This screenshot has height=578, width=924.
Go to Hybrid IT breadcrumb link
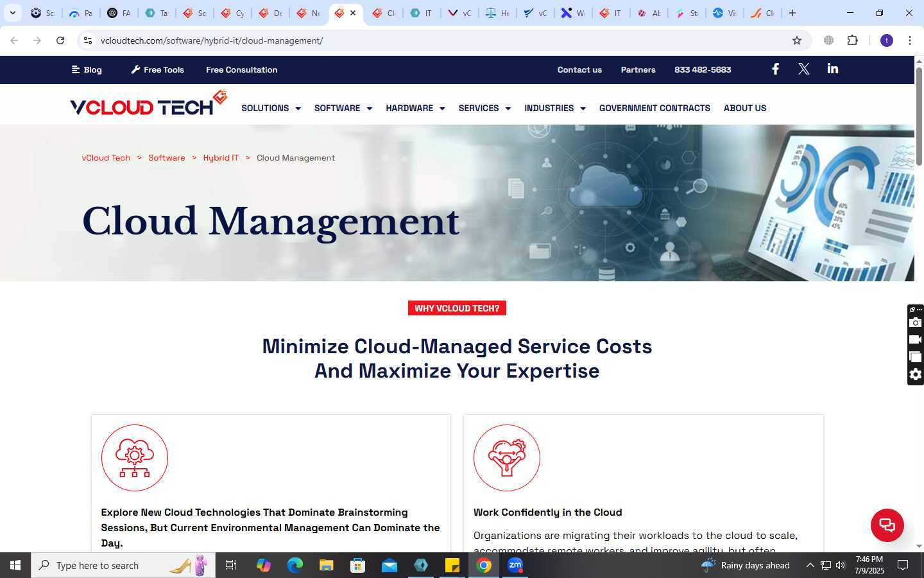pyautogui.click(x=221, y=157)
